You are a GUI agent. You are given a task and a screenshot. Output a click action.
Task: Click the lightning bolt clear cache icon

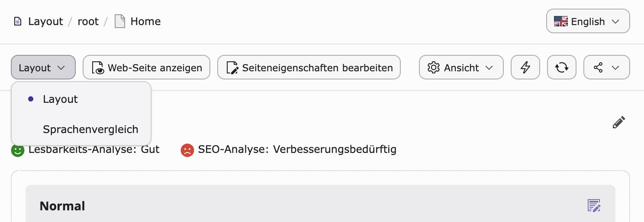[525, 67]
